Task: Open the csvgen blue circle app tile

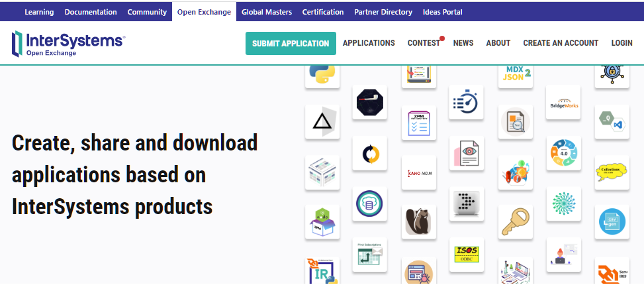Action: coord(612,222)
